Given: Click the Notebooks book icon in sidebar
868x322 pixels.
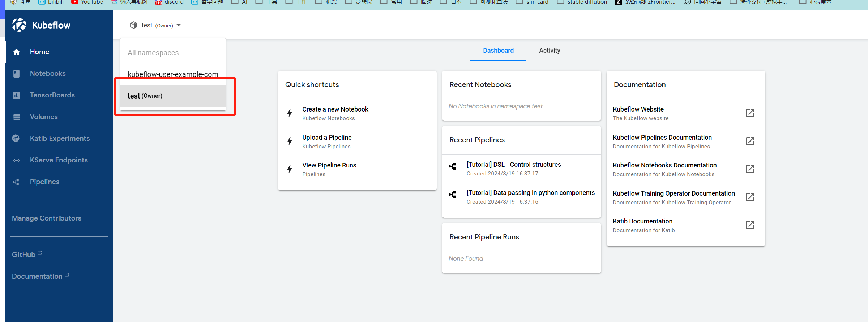Looking at the screenshot, I should (16, 74).
